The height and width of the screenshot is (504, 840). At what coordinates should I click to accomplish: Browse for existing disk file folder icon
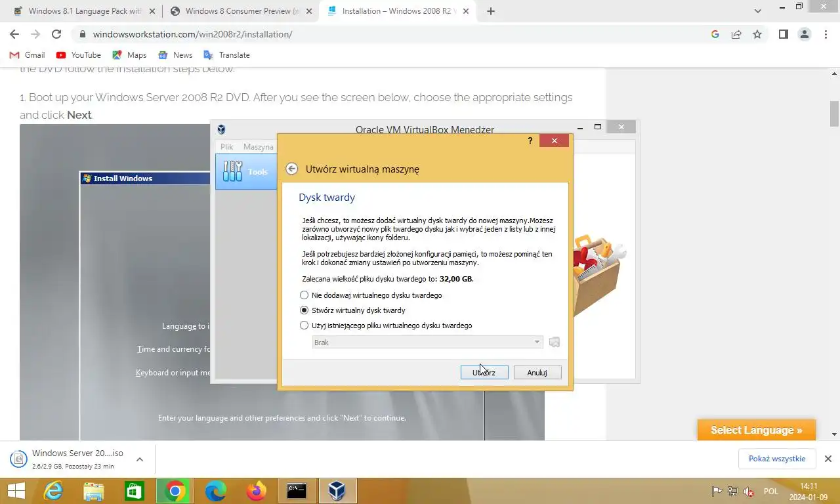pos(555,343)
